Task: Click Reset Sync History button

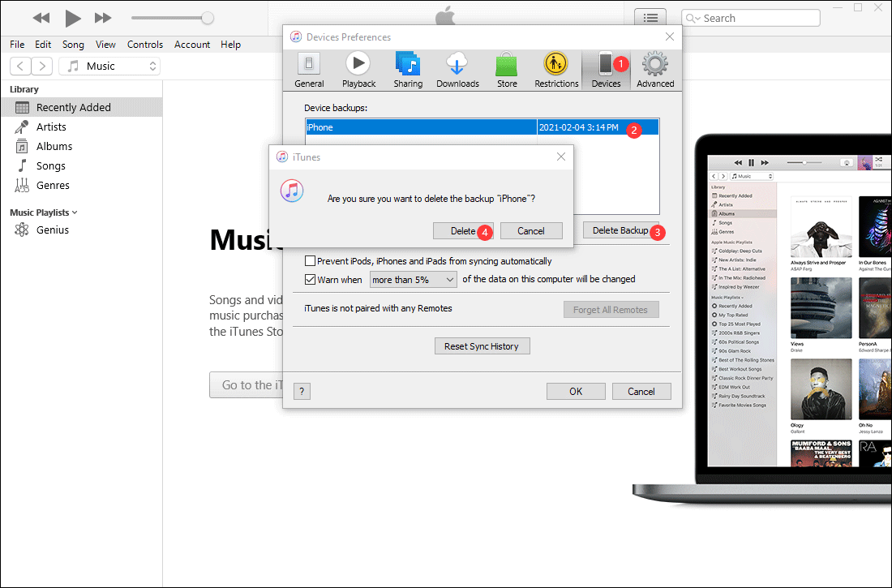Action: point(482,346)
